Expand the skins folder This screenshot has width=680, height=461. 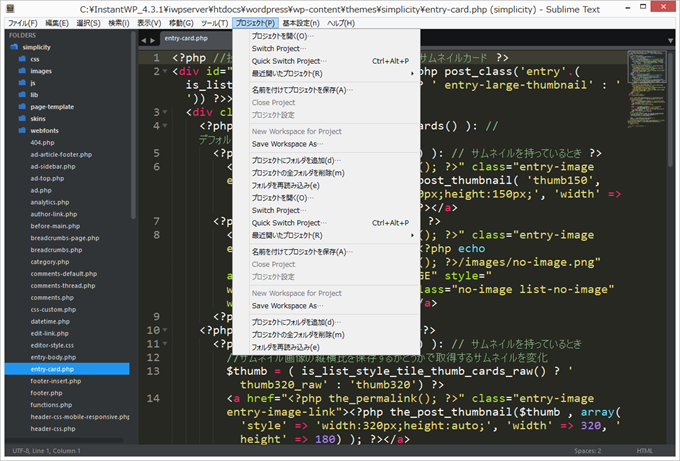pyautogui.click(x=38, y=119)
